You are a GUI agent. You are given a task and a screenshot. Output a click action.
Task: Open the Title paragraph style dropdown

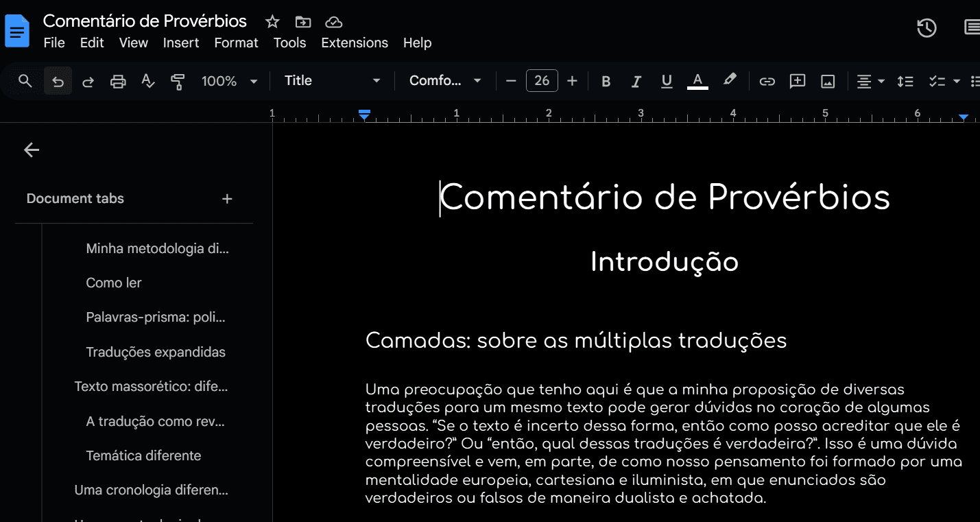332,81
